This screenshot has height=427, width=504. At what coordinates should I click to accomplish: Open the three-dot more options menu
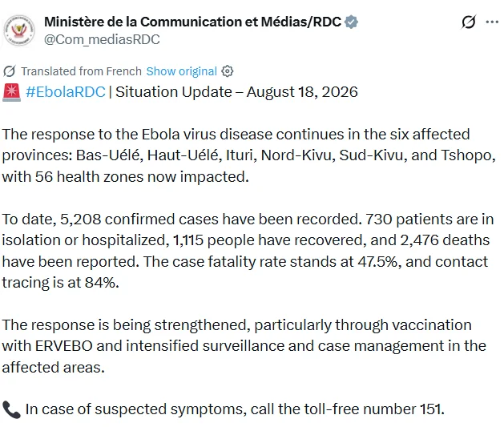pyautogui.click(x=492, y=22)
